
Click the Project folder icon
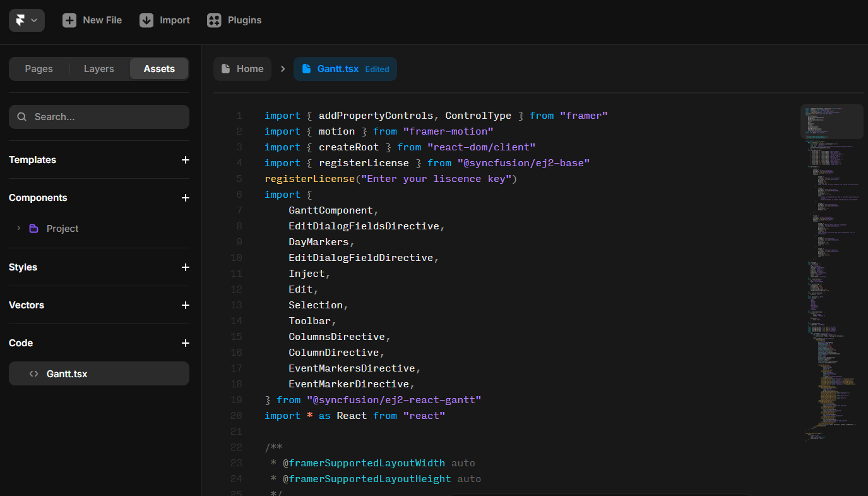[x=33, y=228]
